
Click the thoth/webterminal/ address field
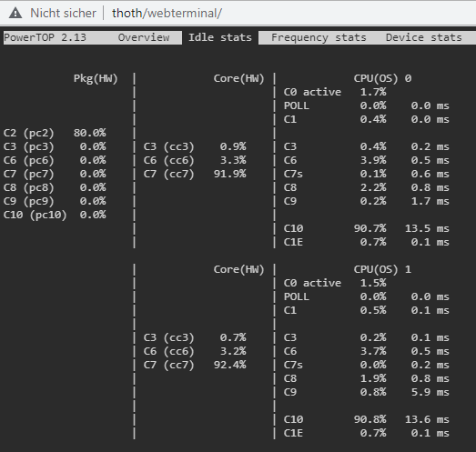167,13
